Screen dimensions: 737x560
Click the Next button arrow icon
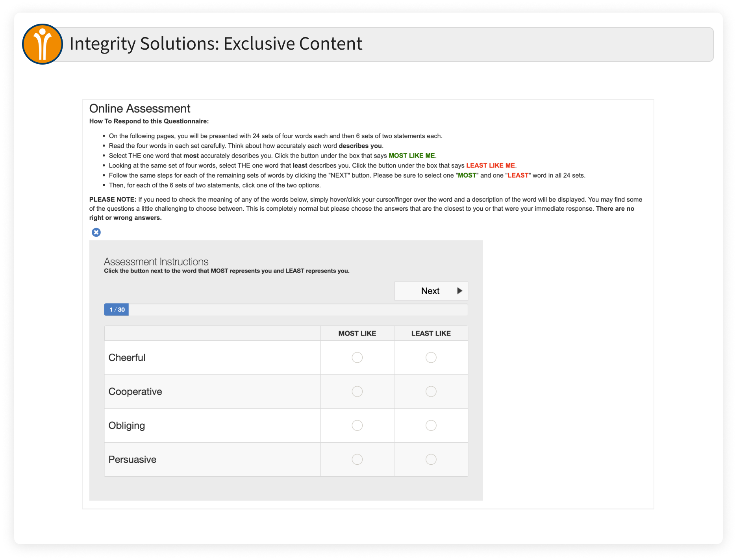pyautogui.click(x=459, y=291)
